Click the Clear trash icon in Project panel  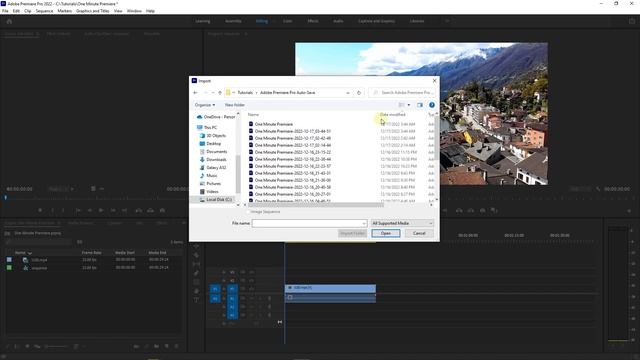pyautogui.click(x=176, y=346)
